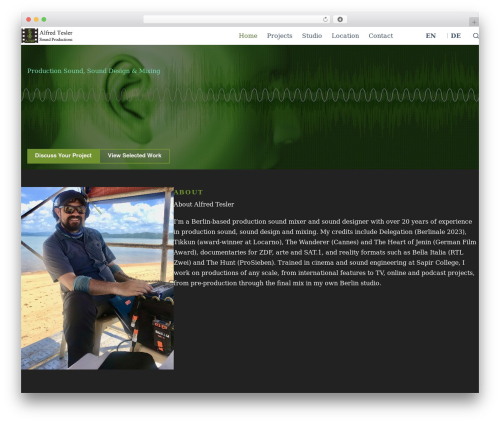Open the site search magnifier icon
This screenshot has height=423, width=500.
(476, 36)
